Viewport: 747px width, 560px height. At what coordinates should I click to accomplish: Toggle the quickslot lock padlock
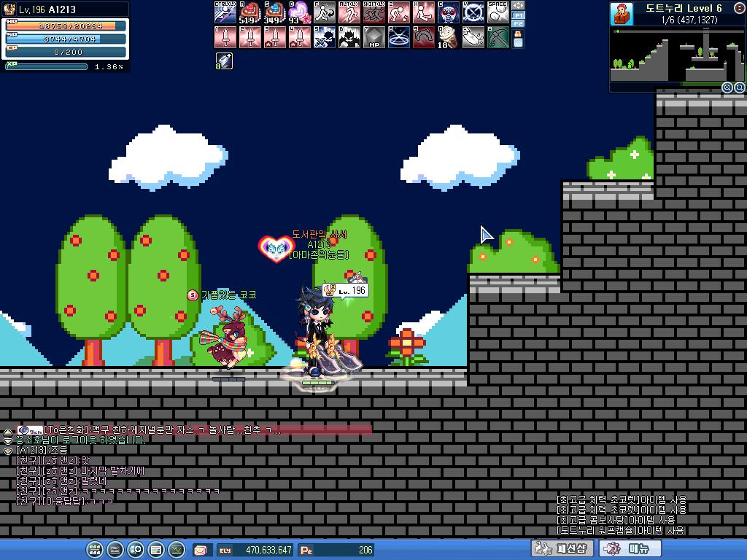pyautogui.click(x=518, y=34)
